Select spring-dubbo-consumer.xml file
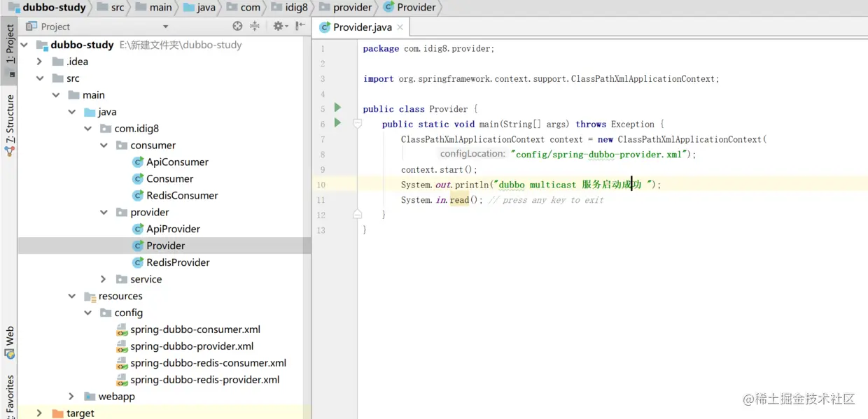Viewport: 868px width, 419px height. pos(195,329)
